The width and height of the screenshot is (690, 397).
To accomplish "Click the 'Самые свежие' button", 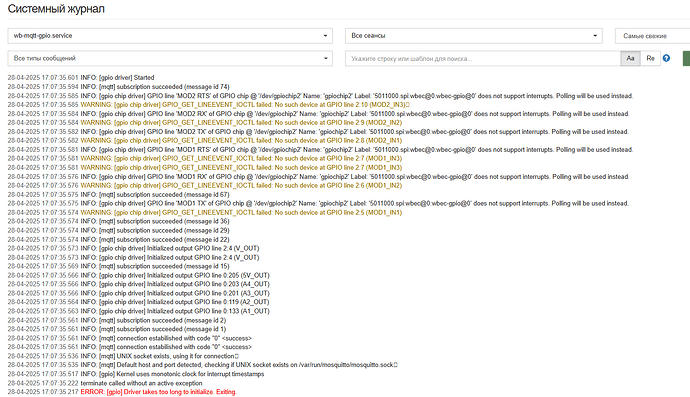I will click(652, 36).
